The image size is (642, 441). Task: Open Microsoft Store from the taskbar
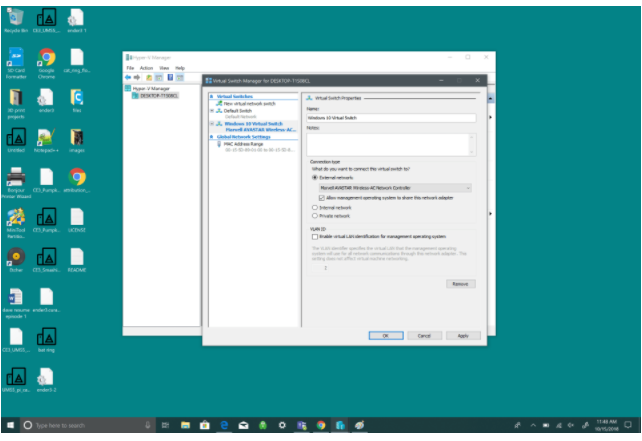204,425
